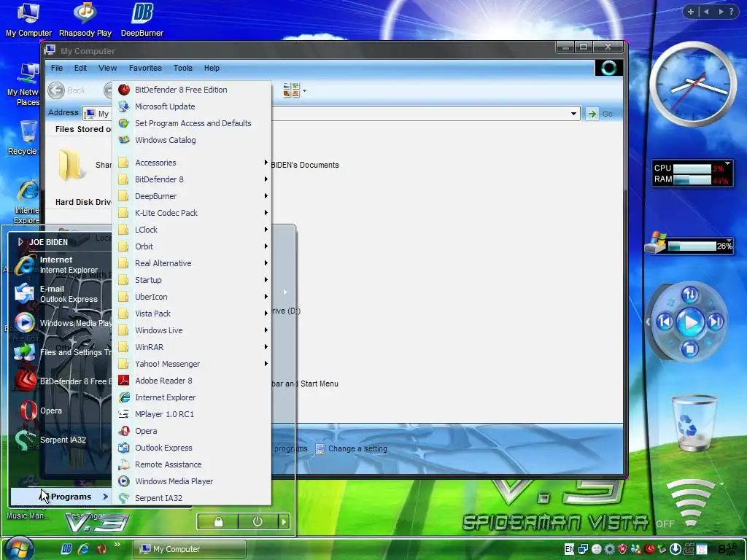Open the Edit menu
This screenshot has width=747, height=560.
tap(80, 68)
